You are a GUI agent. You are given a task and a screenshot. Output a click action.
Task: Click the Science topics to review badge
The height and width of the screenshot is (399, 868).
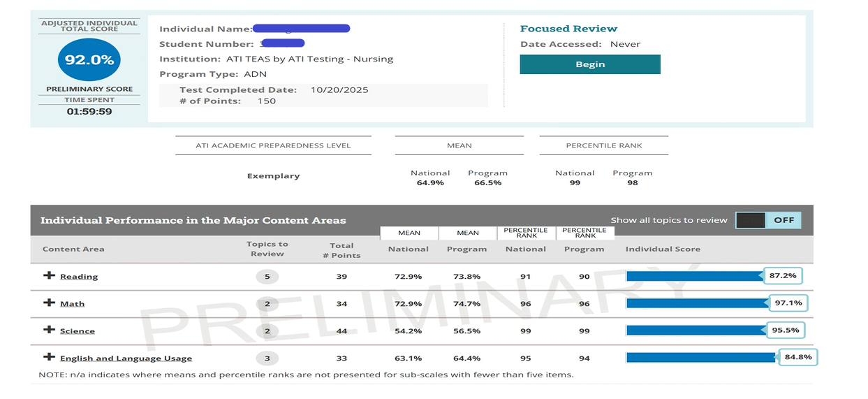[267, 331]
